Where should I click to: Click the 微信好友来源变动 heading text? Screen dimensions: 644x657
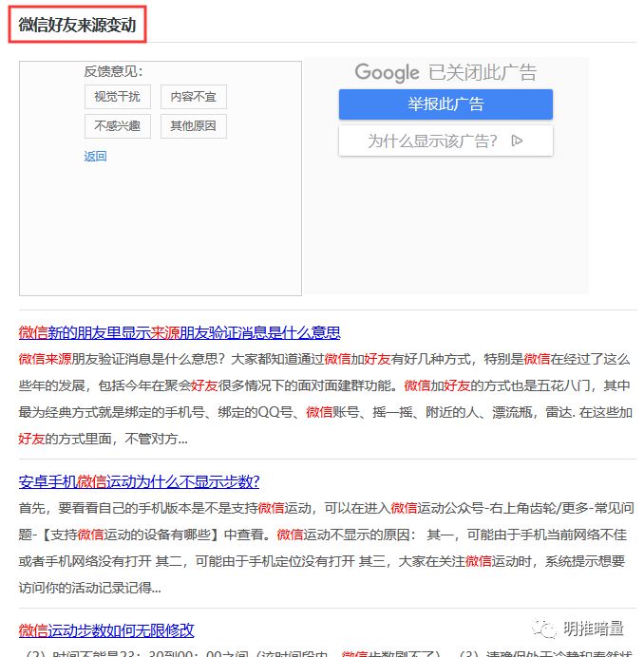pos(77,25)
